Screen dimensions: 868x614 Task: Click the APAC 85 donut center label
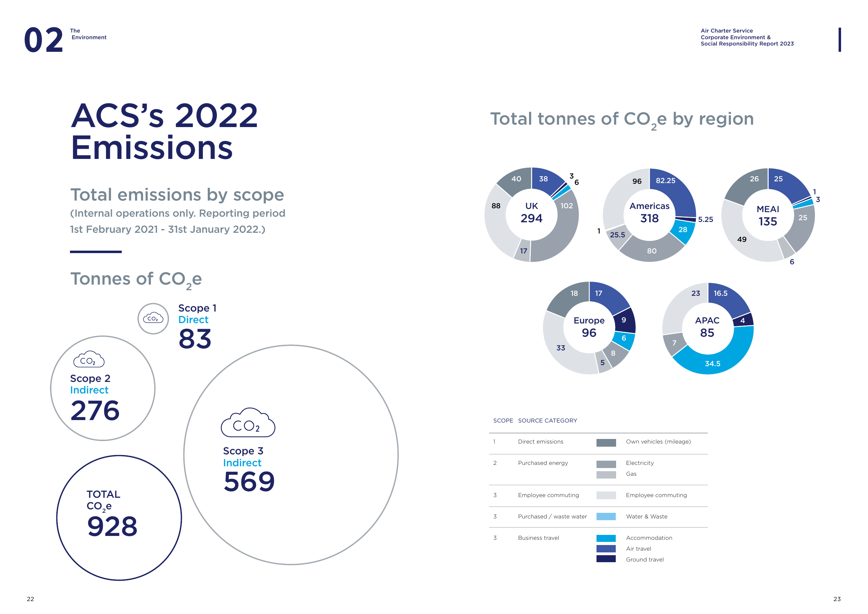coord(707,327)
